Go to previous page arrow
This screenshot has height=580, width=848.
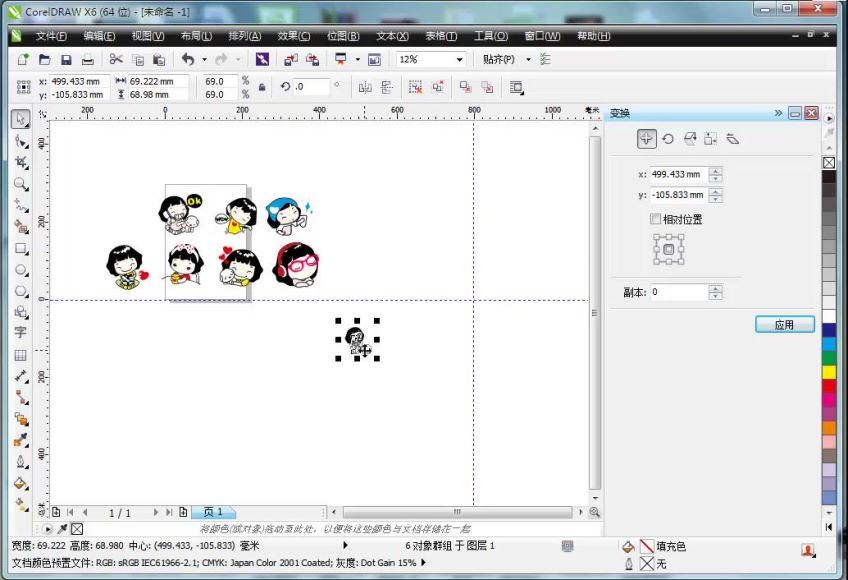[x=85, y=512]
